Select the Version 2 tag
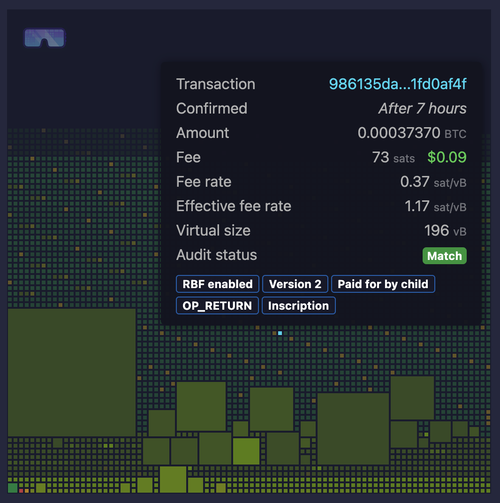This screenshot has height=503, width=500. click(295, 284)
